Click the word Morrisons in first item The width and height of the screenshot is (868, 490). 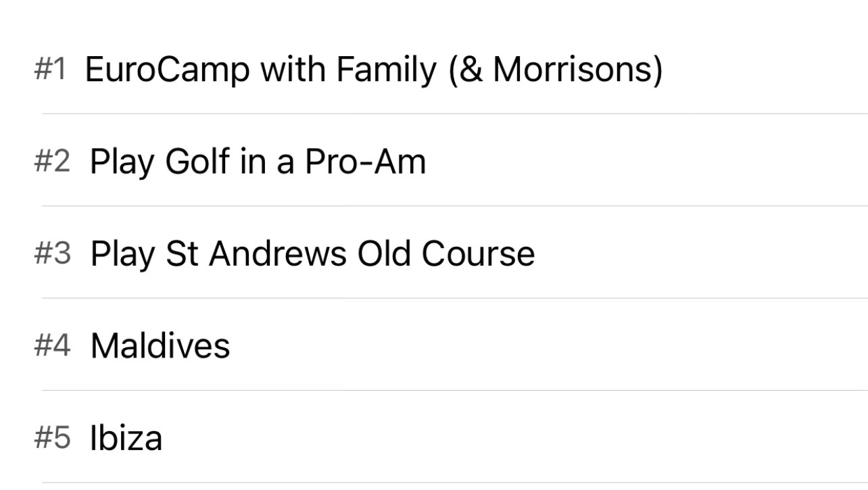(573, 70)
